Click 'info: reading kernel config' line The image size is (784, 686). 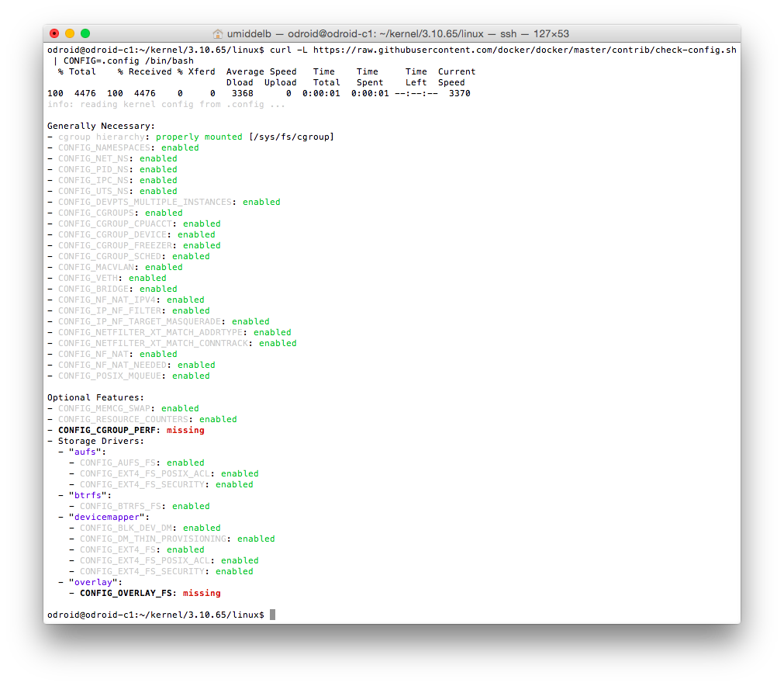click(x=167, y=105)
